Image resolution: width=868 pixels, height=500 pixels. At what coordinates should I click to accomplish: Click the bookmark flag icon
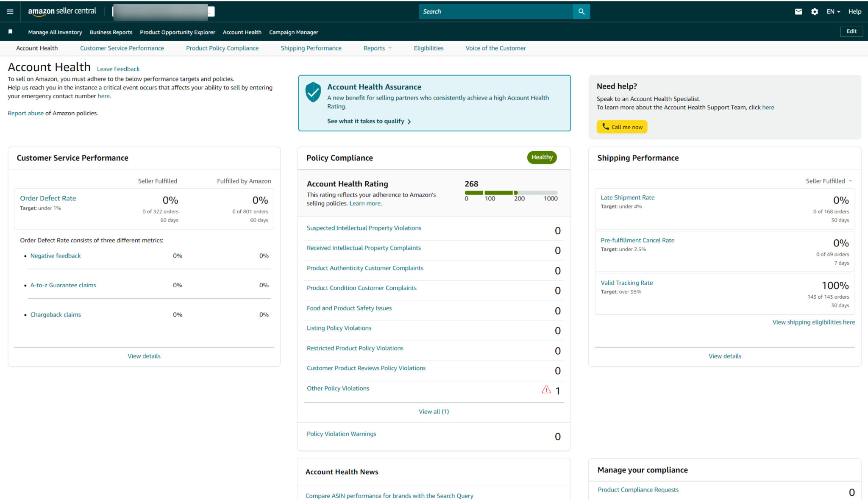(11, 32)
